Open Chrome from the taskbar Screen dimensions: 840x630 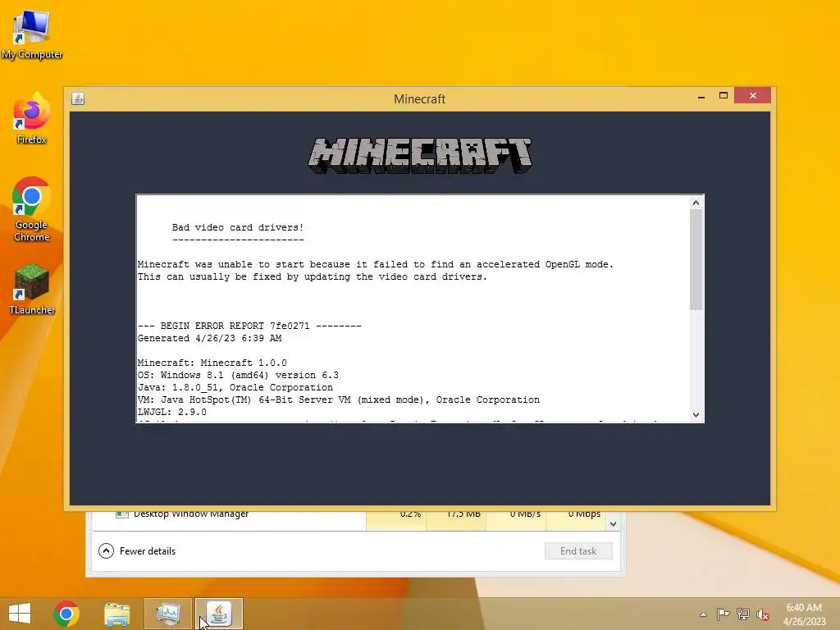click(66, 614)
